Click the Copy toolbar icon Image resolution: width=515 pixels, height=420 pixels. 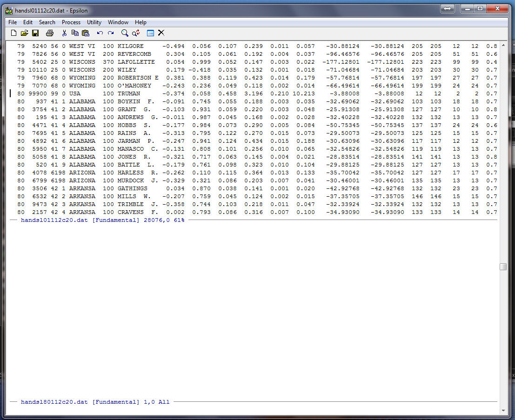click(75, 33)
